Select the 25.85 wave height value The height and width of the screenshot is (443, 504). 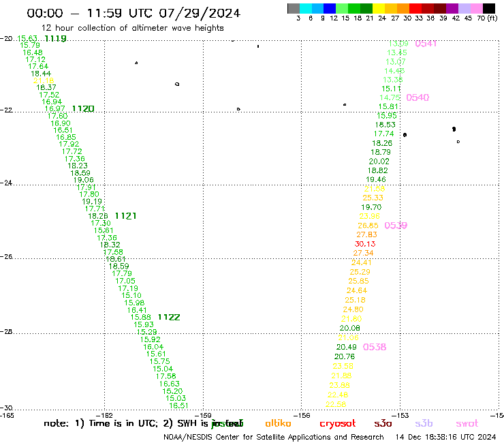pos(359,281)
